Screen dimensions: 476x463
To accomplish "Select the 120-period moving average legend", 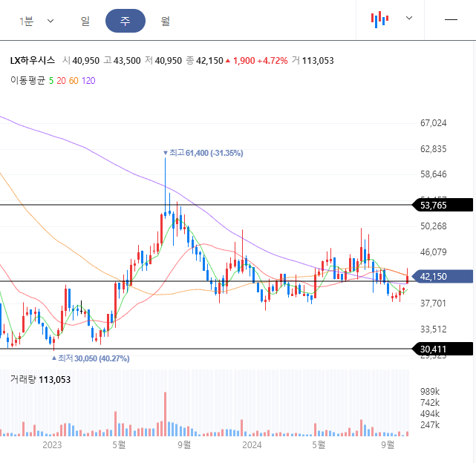I will [x=88, y=81].
